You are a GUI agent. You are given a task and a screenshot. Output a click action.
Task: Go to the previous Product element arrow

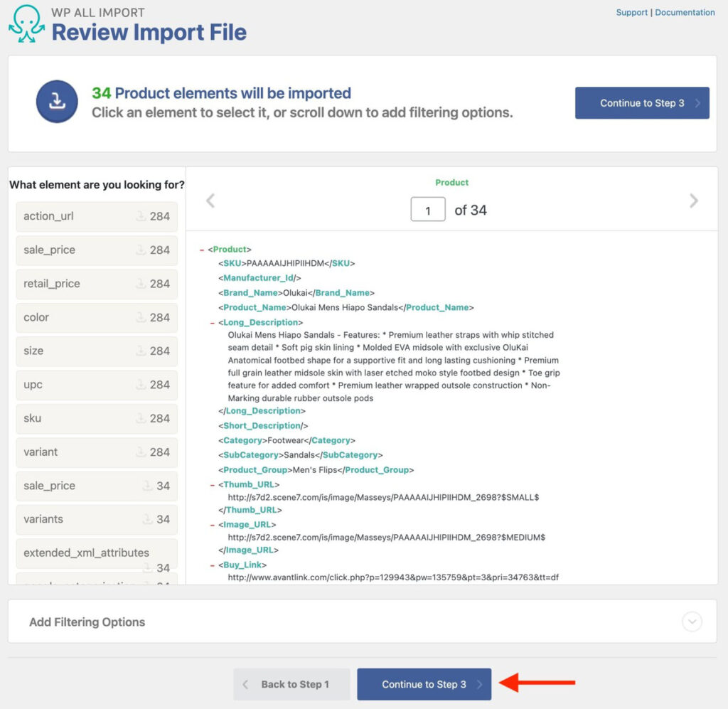[210, 201]
